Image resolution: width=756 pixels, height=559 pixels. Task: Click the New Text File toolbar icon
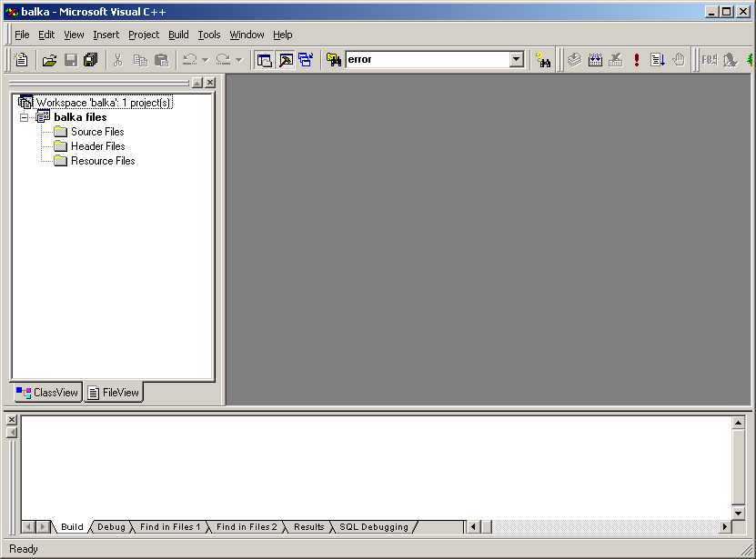pos(22,60)
